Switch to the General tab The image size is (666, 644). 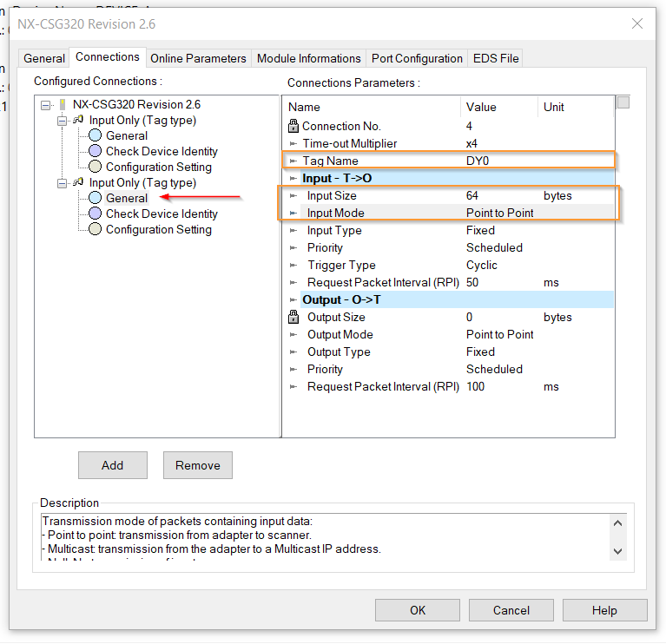click(44, 58)
